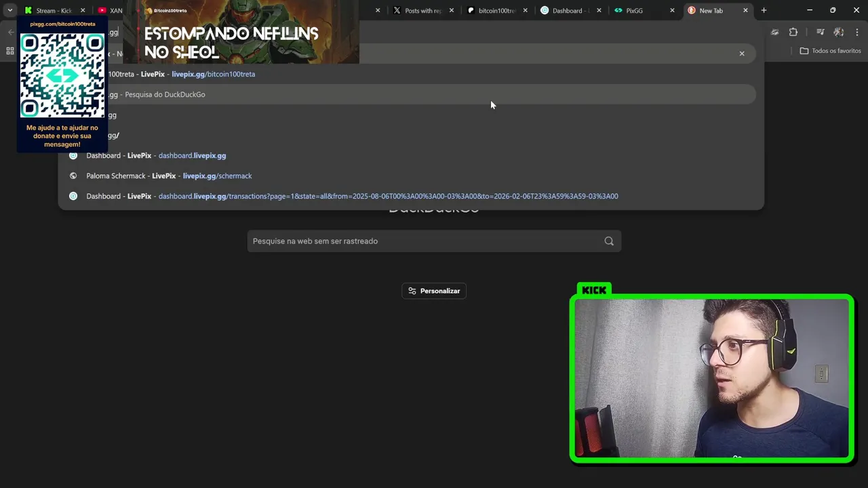
Task: Switch to the Posts with replies X tab
Action: click(x=422, y=10)
